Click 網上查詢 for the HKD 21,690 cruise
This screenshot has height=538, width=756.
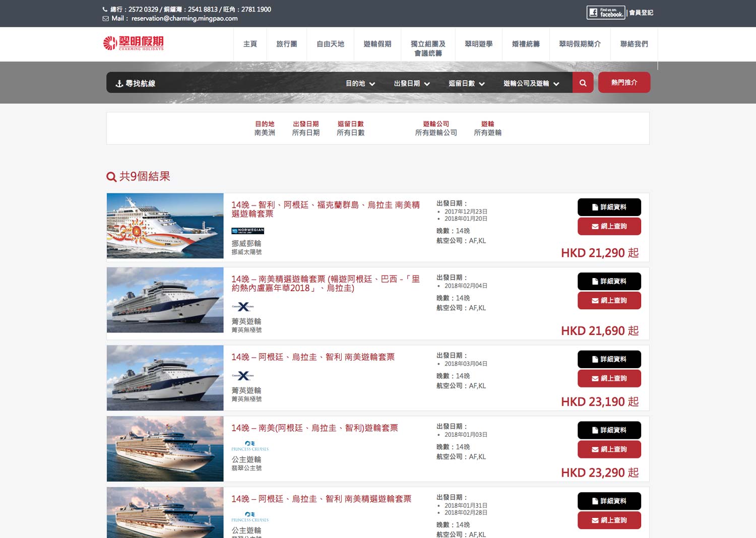tap(609, 300)
